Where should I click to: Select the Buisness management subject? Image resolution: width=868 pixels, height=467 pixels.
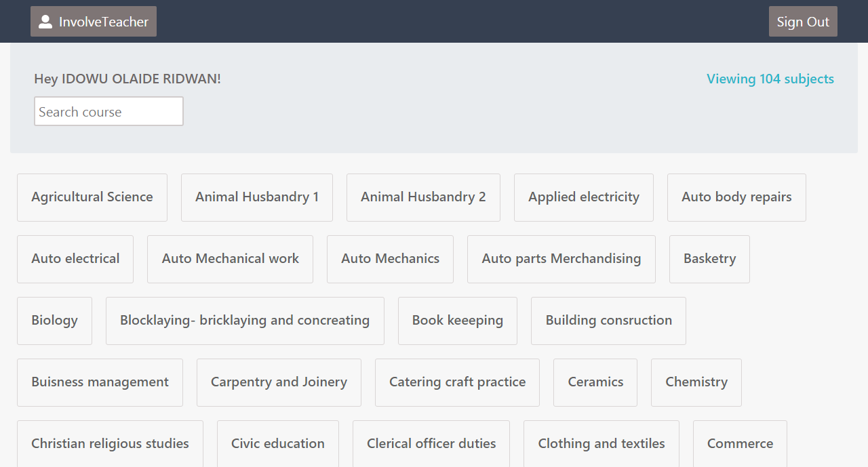pyautogui.click(x=100, y=382)
